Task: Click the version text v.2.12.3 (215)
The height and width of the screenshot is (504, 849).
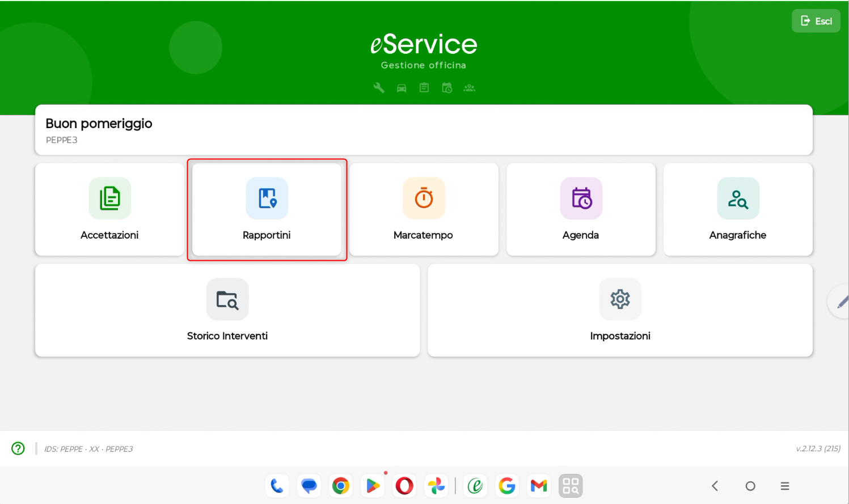Action: pyautogui.click(x=818, y=448)
